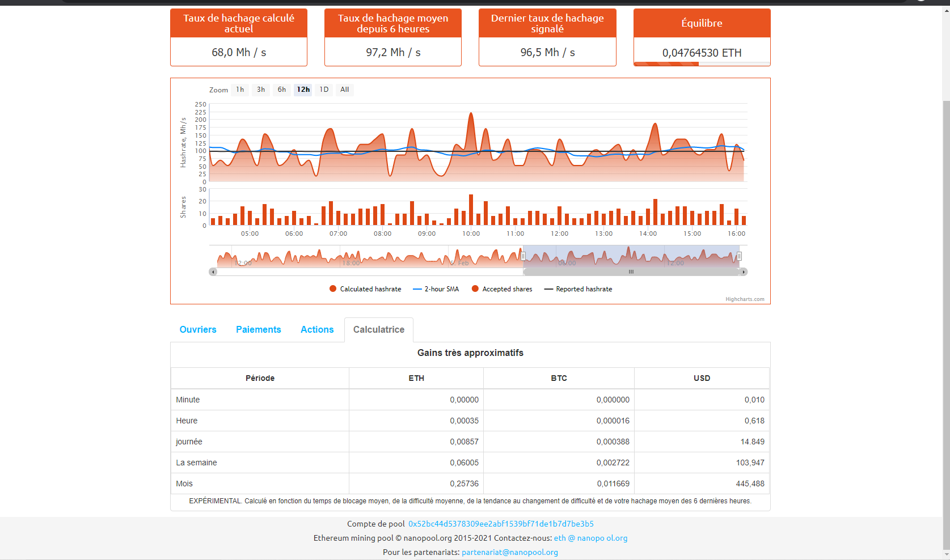950x560 pixels.
Task: Click the eth@nanopool.org contact email
Action: point(590,538)
